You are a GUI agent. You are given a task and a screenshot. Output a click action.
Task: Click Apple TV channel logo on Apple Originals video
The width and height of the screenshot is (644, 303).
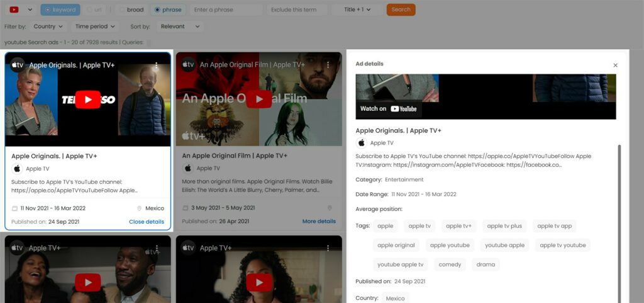point(17,65)
